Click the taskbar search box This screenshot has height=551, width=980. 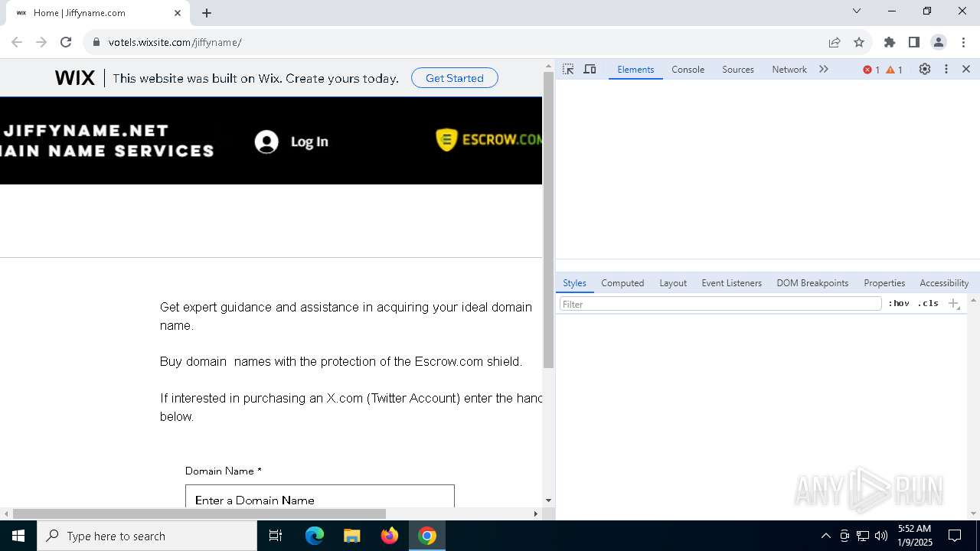(x=147, y=536)
